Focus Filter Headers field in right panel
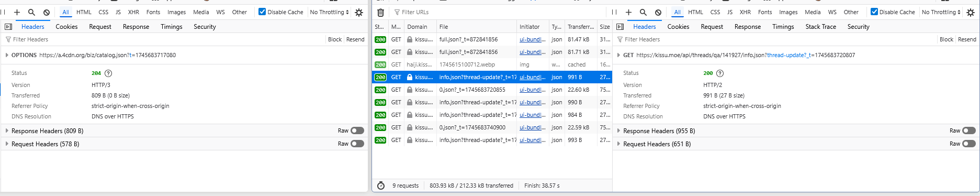Viewport: 980px width, 196px height. coord(775,39)
